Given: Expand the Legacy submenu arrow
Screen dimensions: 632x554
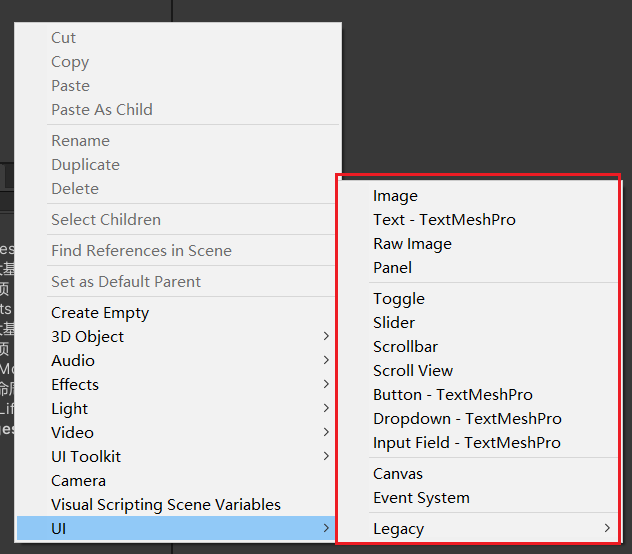Looking at the screenshot, I should tap(607, 528).
